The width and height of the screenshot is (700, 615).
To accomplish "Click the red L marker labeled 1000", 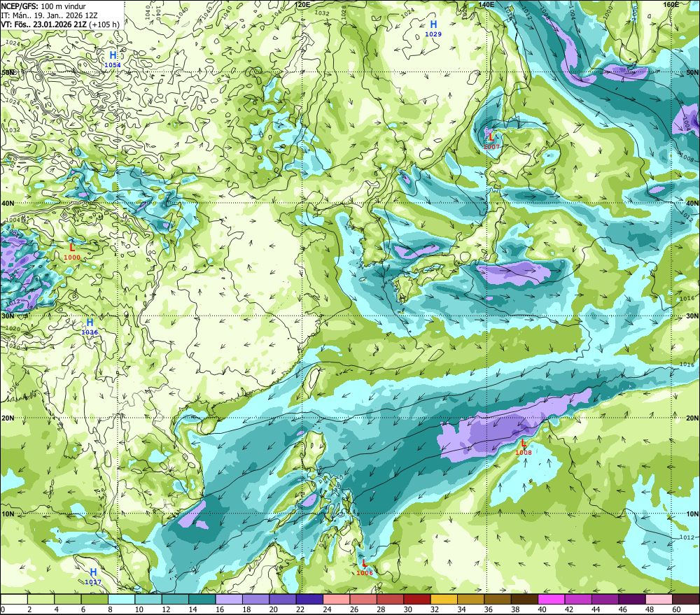I will pyautogui.click(x=72, y=247).
